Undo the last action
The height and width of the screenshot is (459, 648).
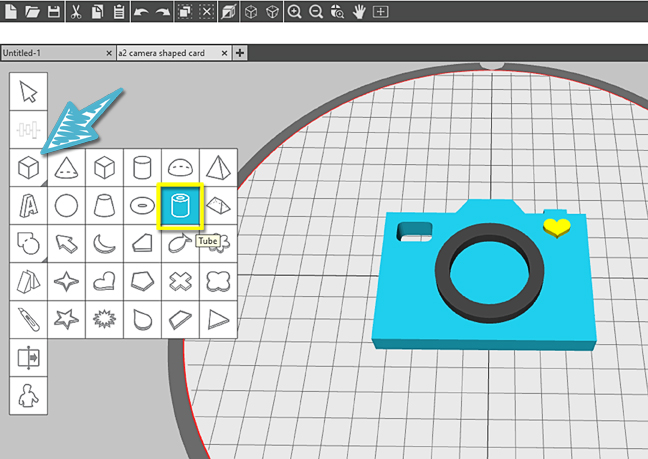pos(141,12)
